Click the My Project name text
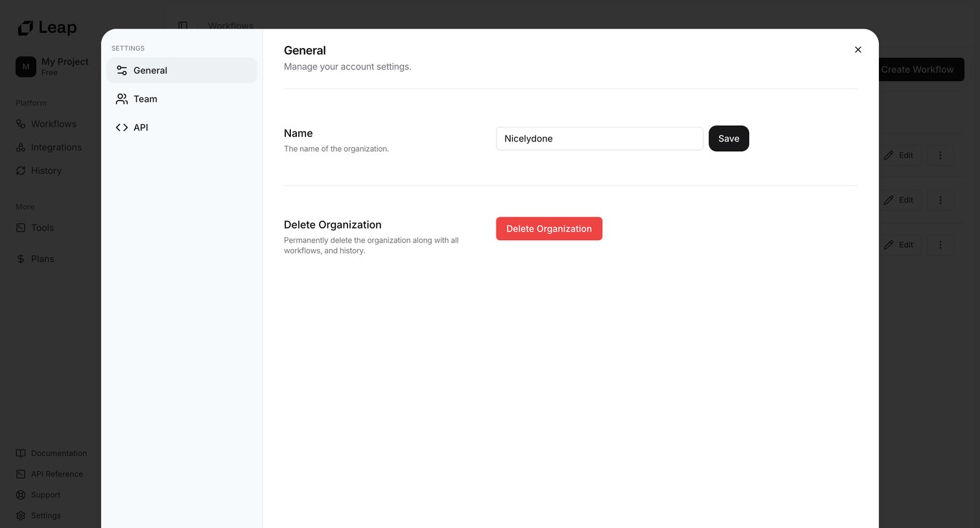Screen dimensions: 980x528 (65, 62)
